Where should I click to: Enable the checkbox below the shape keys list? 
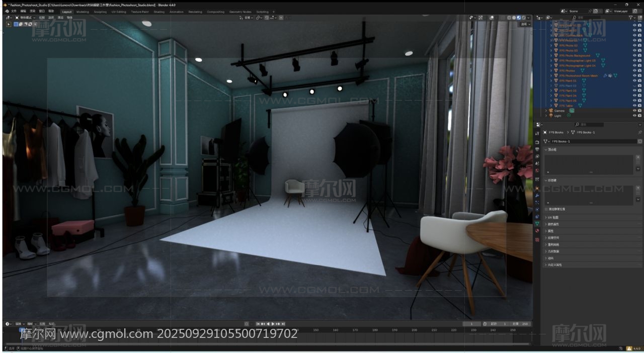(546, 209)
